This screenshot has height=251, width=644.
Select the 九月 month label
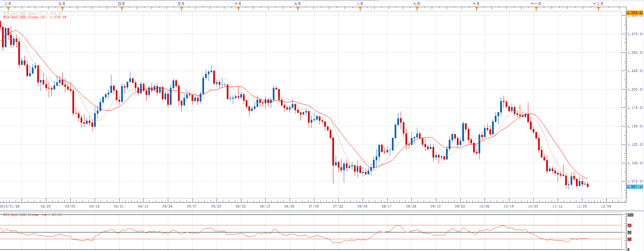coord(417,4)
